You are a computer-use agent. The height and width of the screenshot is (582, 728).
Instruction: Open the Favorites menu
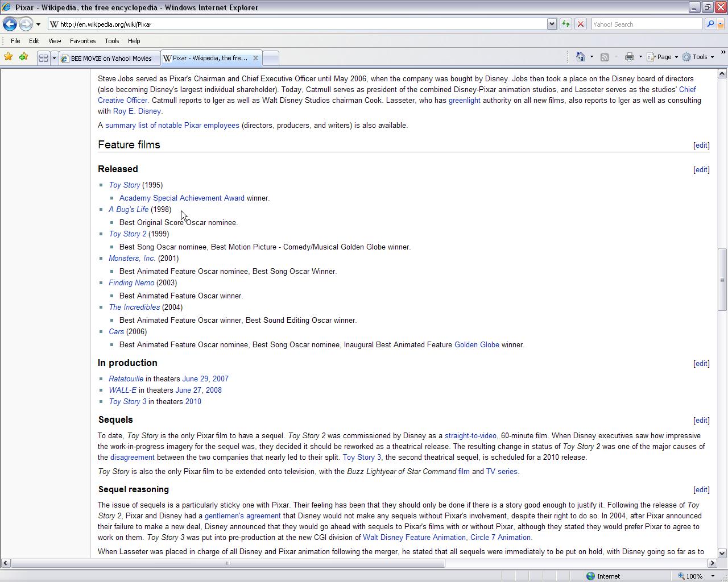[x=82, y=41]
